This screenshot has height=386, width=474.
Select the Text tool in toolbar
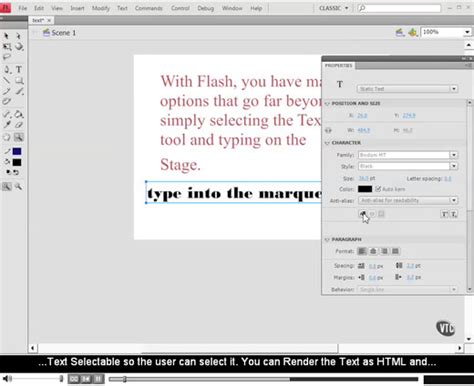(x=19, y=69)
